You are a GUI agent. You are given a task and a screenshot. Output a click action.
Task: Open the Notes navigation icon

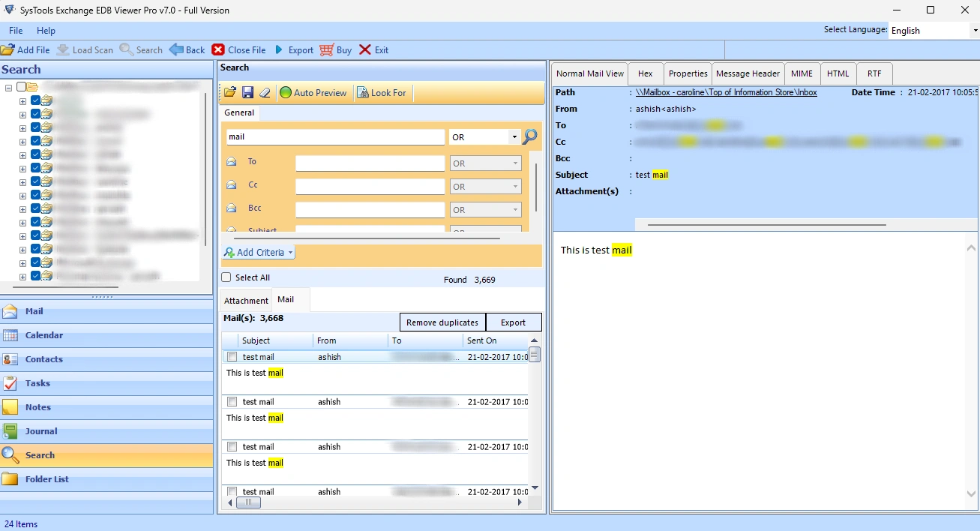[x=10, y=407]
